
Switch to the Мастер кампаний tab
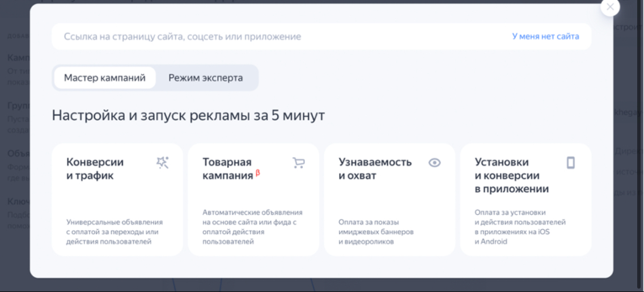[x=104, y=78]
